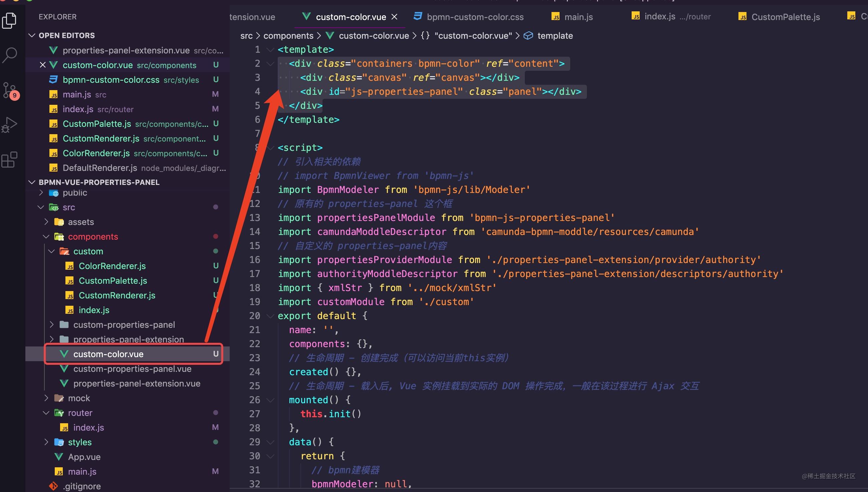Collapse the BPMN-VUE-PROPERTIES-PANEL section
Image resolution: width=868 pixels, height=492 pixels.
tap(32, 182)
